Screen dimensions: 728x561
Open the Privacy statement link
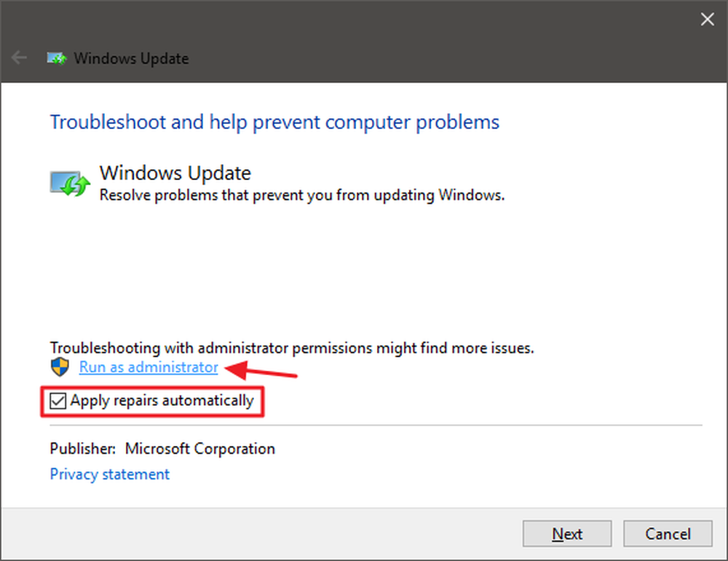point(110,474)
